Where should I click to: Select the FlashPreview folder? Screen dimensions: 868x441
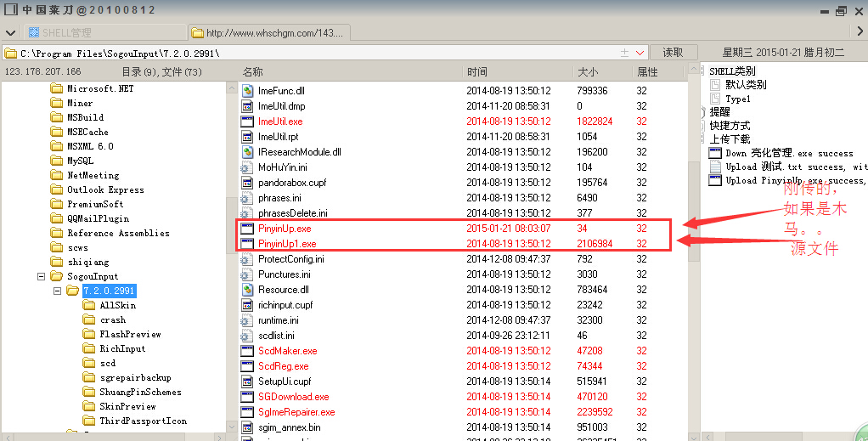tap(130, 334)
